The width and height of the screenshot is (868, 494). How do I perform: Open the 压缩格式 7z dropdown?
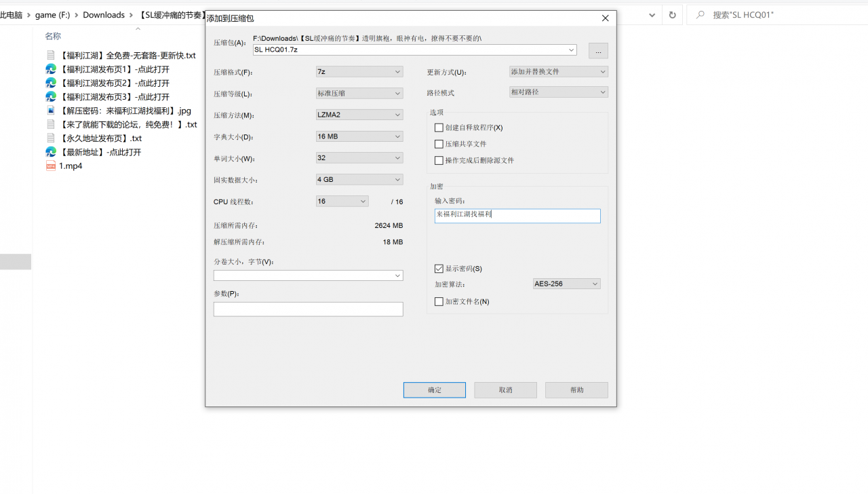pyautogui.click(x=359, y=72)
